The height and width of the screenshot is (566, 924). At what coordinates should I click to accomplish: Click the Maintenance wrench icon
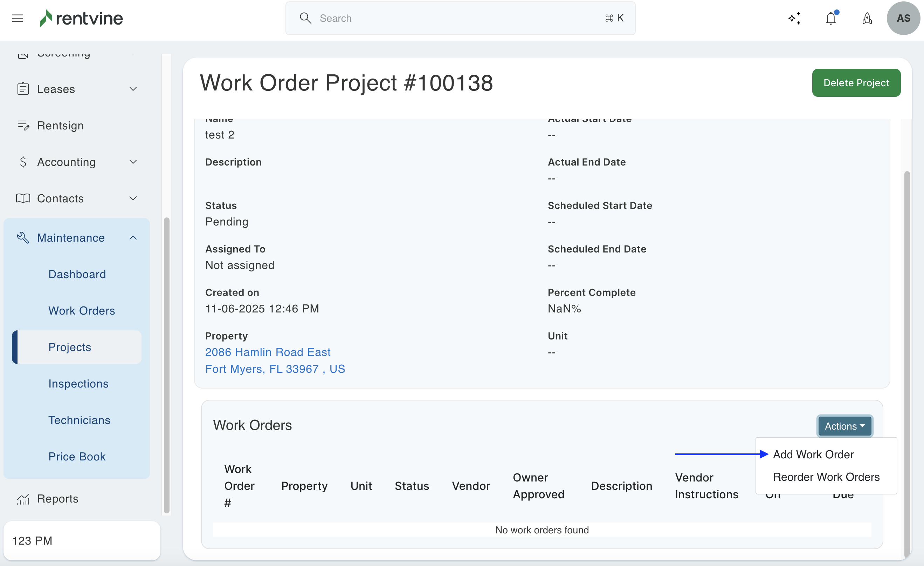tap(23, 237)
